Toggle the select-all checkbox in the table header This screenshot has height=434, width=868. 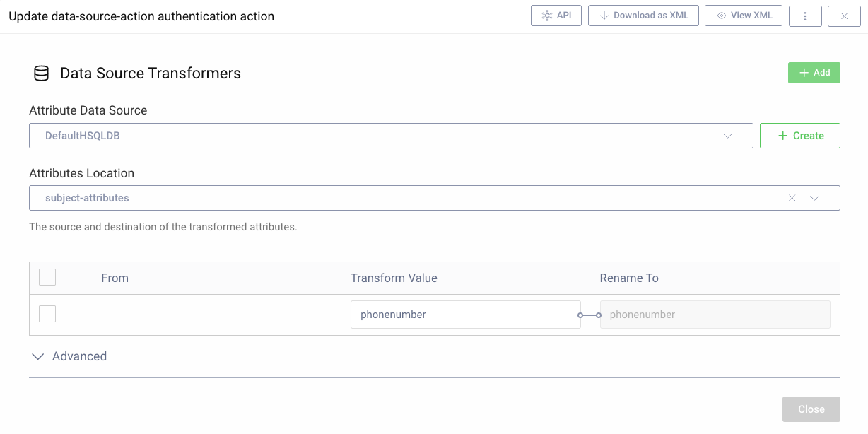coord(47,277)
